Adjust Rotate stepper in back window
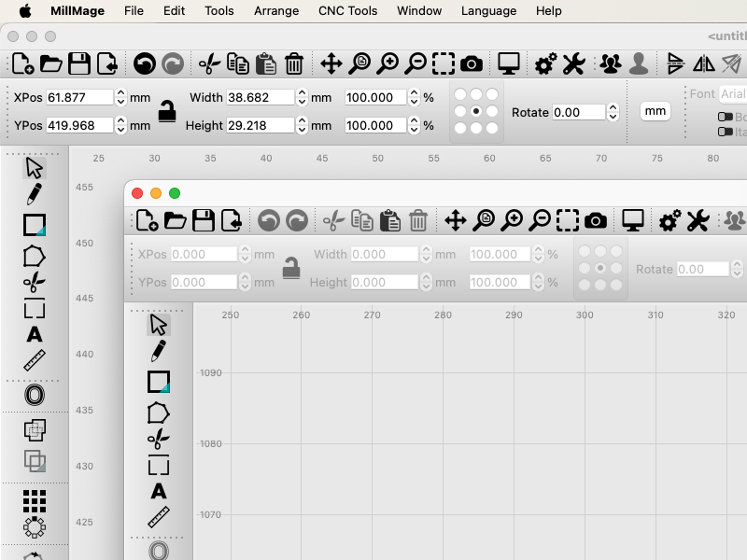Image resolution: width=747 pixels, height=560 pixels. point(613,112)
